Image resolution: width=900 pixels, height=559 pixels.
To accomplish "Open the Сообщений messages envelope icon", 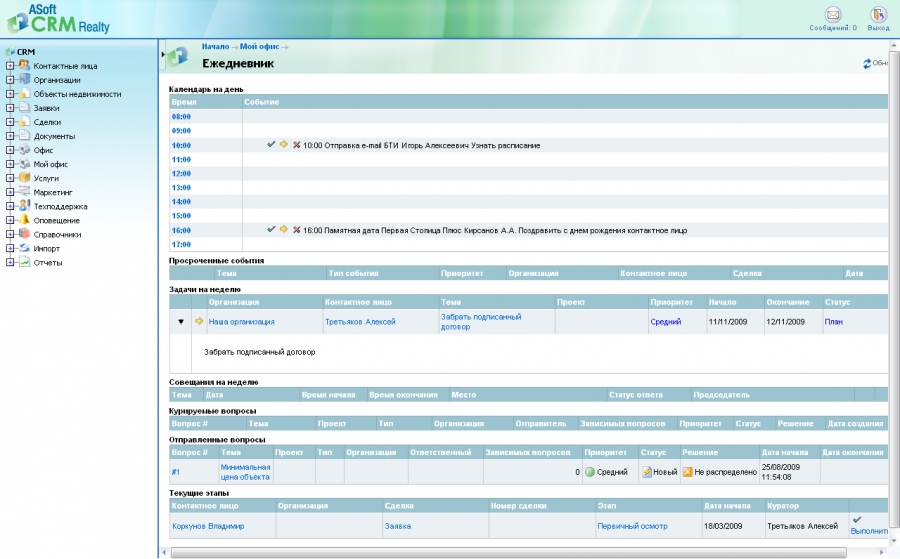I will pyautogui.click(x=832, y=14).
